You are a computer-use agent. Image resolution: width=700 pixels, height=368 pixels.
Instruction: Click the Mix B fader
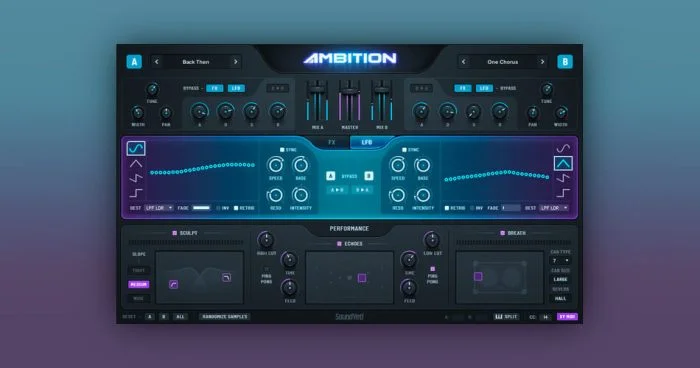(x=382, y=89)
